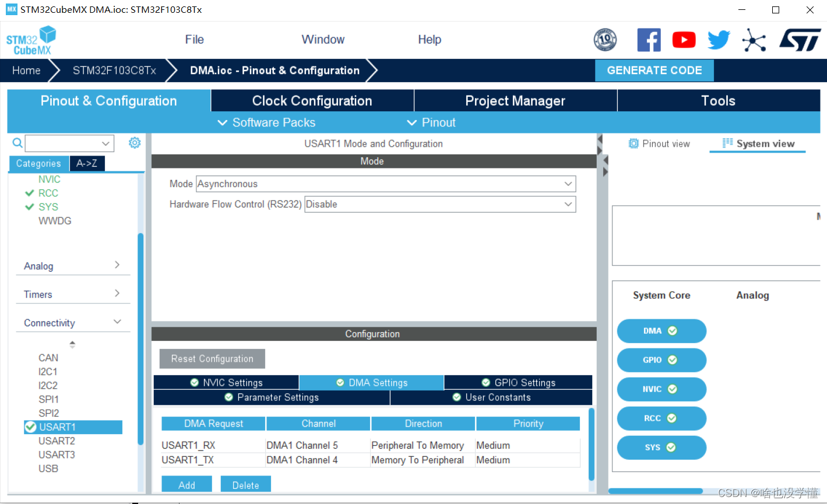Open the Window menu
Viewport: 827px width, 504px height.
[323, 40]
